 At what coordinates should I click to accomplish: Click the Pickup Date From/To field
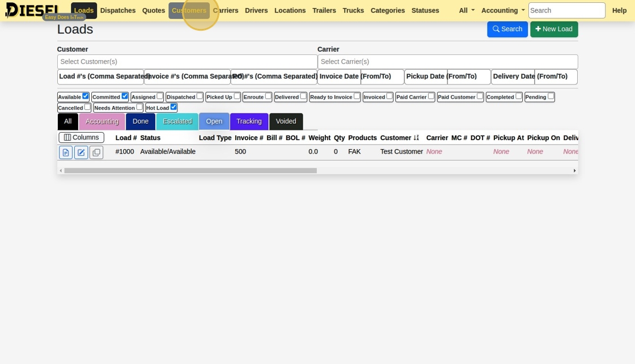[447, 77]
